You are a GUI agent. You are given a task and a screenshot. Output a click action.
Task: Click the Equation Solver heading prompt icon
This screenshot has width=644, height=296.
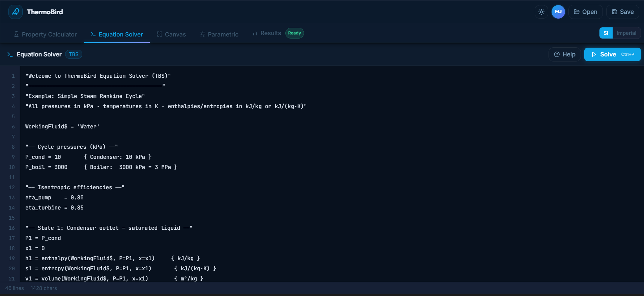coord(10,54)
